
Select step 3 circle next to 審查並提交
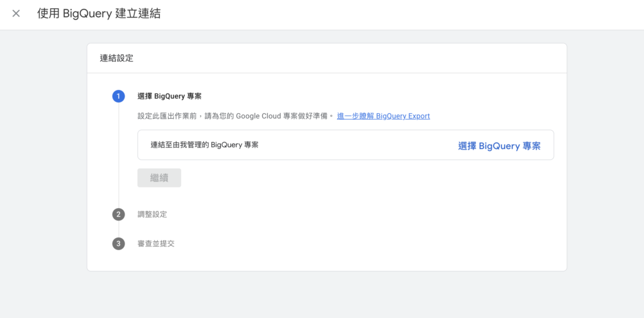click(x=119, y=244)
